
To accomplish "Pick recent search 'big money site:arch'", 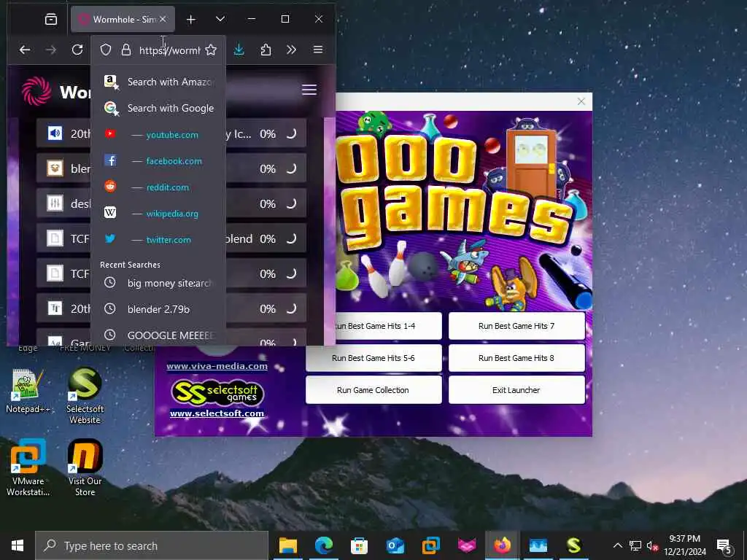I will pyautogui.click(x=158, y=284).
